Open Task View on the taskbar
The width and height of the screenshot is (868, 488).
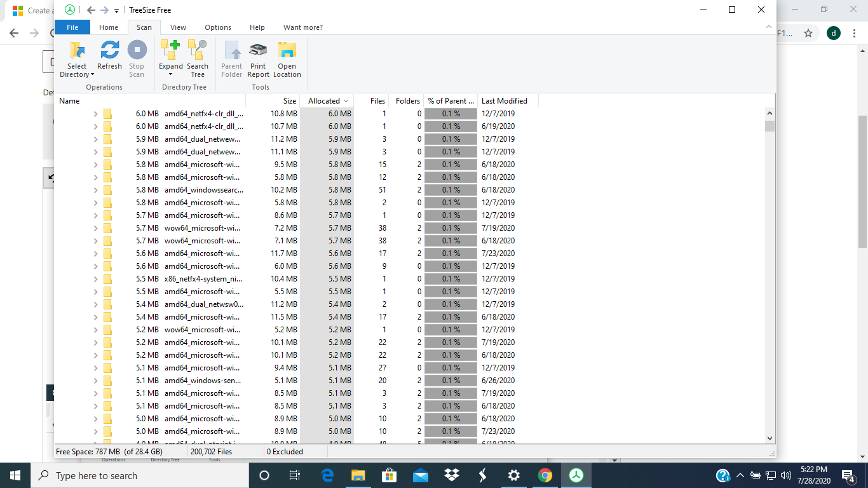coord(295,475)
